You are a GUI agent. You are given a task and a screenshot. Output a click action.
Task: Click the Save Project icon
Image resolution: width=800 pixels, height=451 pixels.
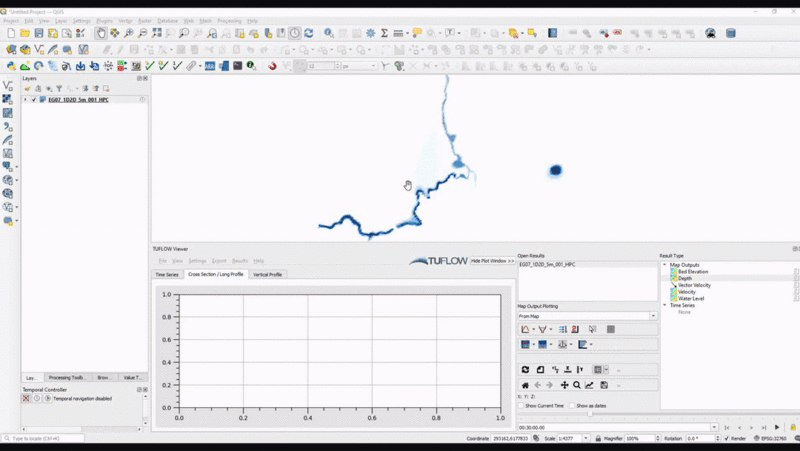click(38, 33)
